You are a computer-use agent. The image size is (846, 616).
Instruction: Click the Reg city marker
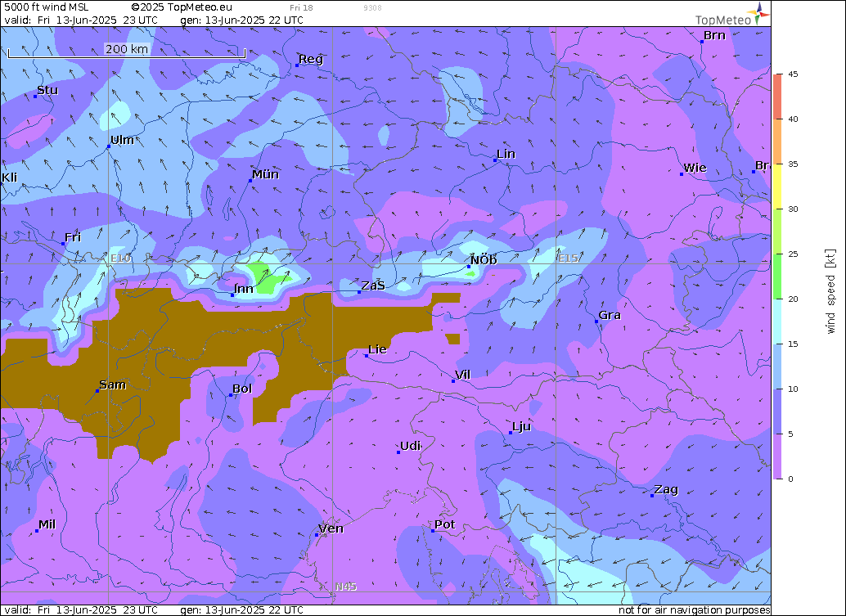tap(297, 65)
